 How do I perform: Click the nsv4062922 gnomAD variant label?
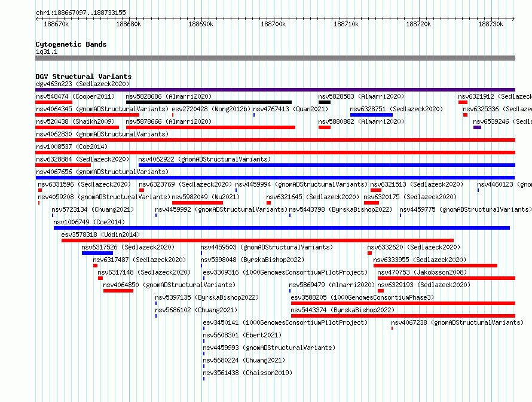point(204,159)
